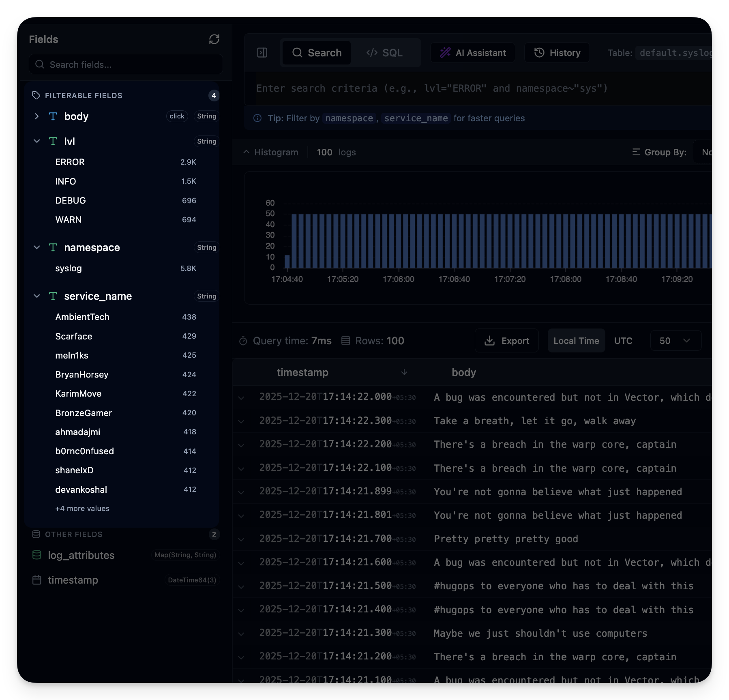Show +4 more values for service_name
The height and width of the screenshot is (700, 729).
(x=82, y=509)
